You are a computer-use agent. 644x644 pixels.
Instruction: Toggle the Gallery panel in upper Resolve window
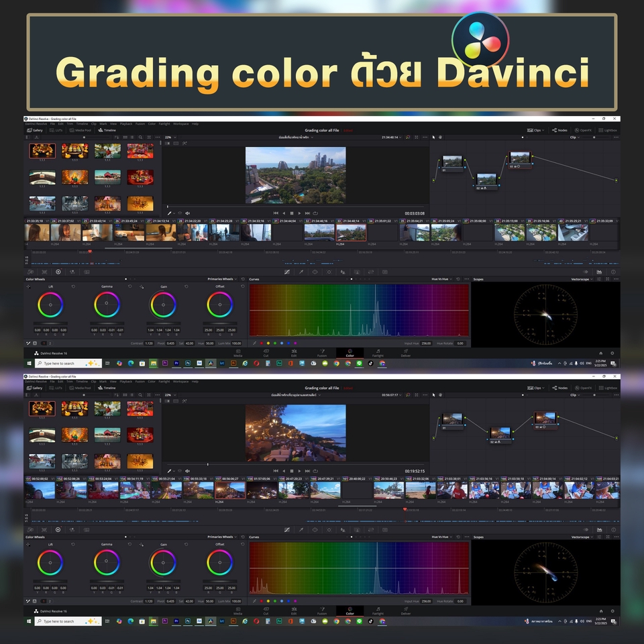35,130
